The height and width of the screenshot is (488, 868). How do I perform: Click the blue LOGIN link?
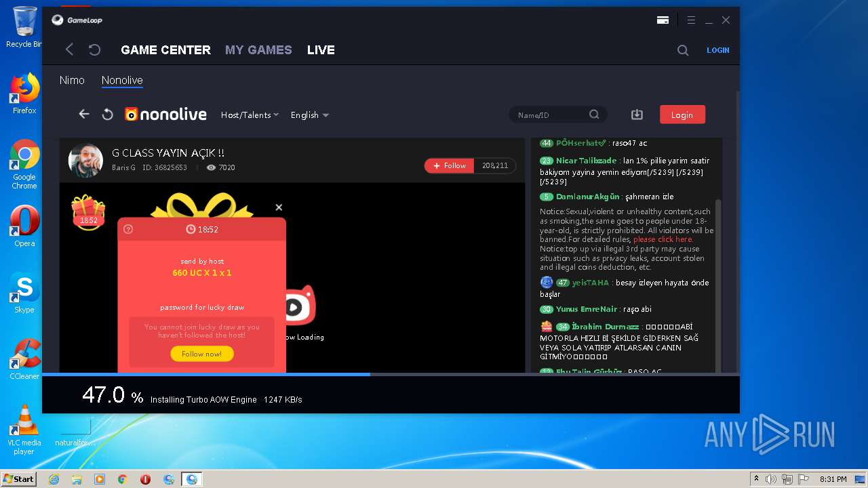tap(718, 50)
